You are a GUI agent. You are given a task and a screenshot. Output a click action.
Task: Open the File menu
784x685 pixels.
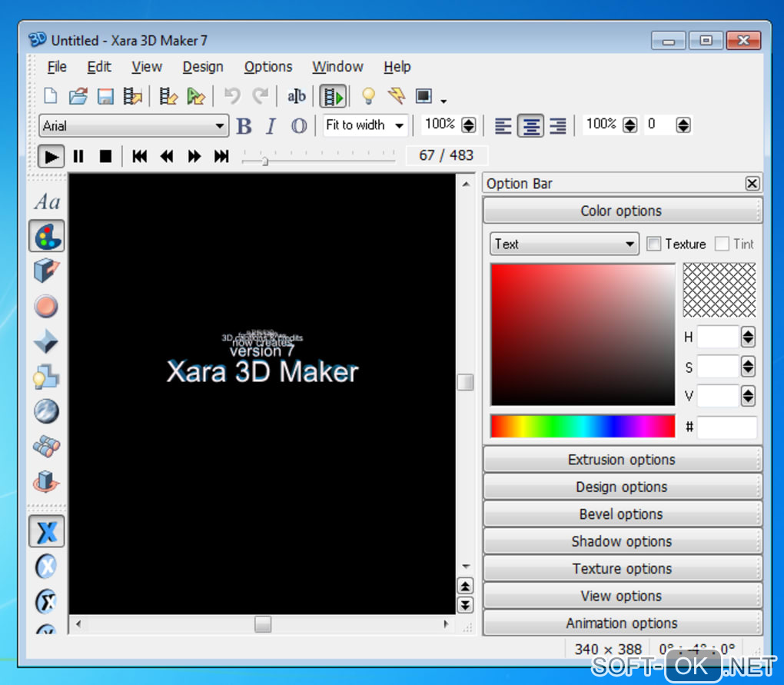pos(57,66)
